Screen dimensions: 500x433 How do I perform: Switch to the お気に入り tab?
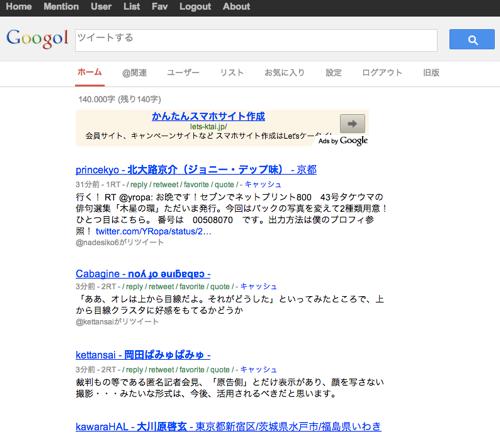click(x=285, y=73)
